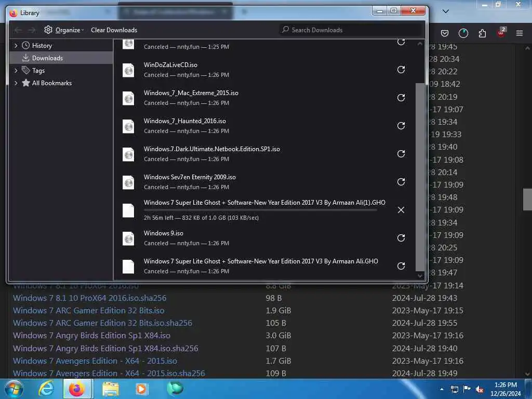
Task: Open the Firefox hamburger application menu
Action: pyautogui.click(x=520, y=33)
